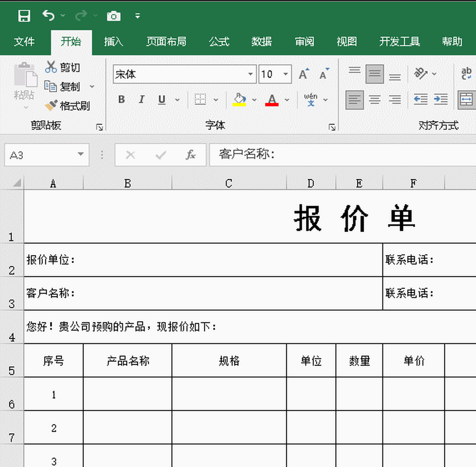Open the font size 10 dropdown
The width and height of the screenshot is (476, 467).
[x=286, y=74]
